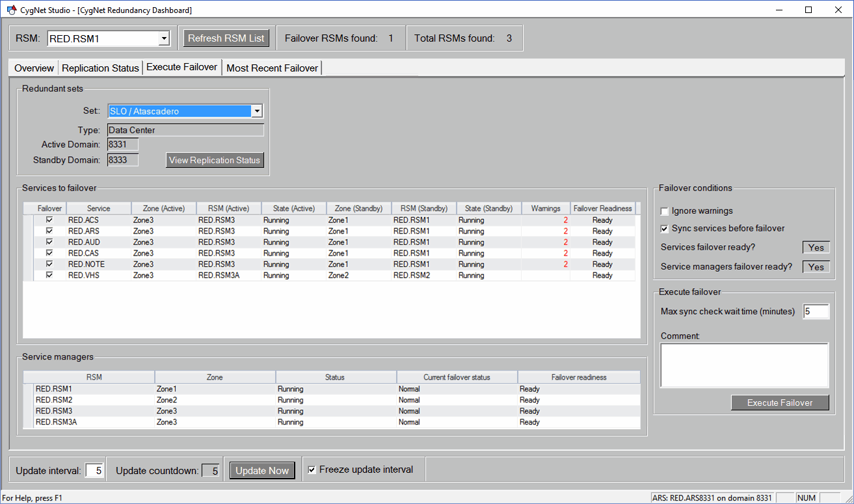This screenshot has width=854, height=504.
Task: Enable the Ignore warnings checkbox
Action: (x=665, y=211)
